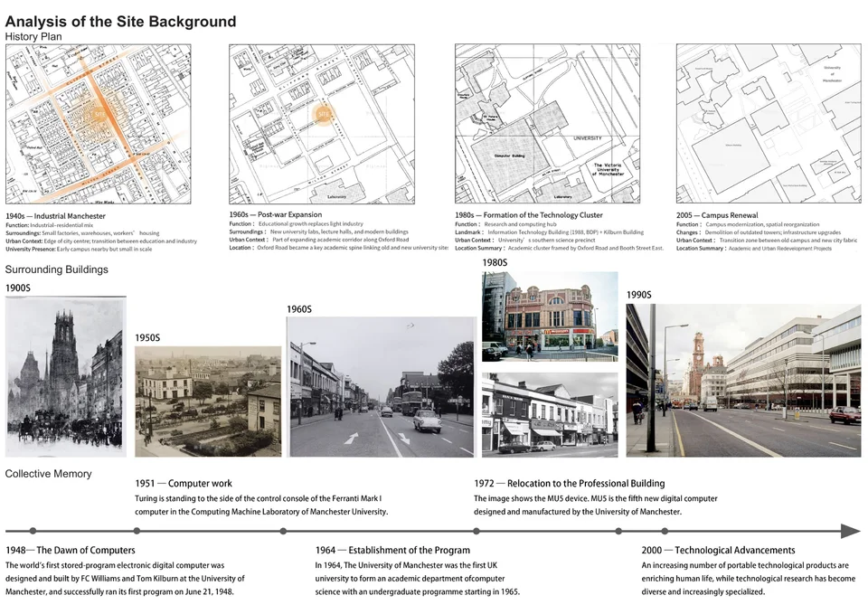The width and height of the screenshot is (868, 614).
Task: Click heading '2000 — Technological Advancements'
Action: click(x=718, y=551)
